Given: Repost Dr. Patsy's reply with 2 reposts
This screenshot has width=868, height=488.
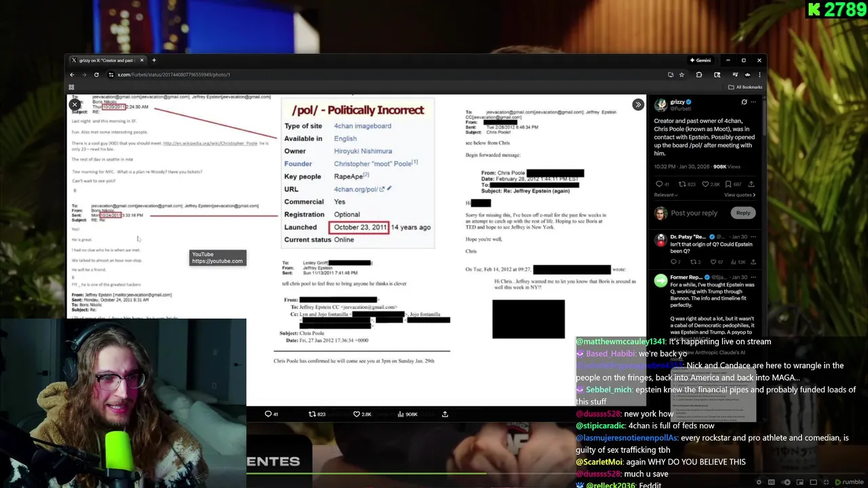Looking at the screenshot, I should (695, 262).
